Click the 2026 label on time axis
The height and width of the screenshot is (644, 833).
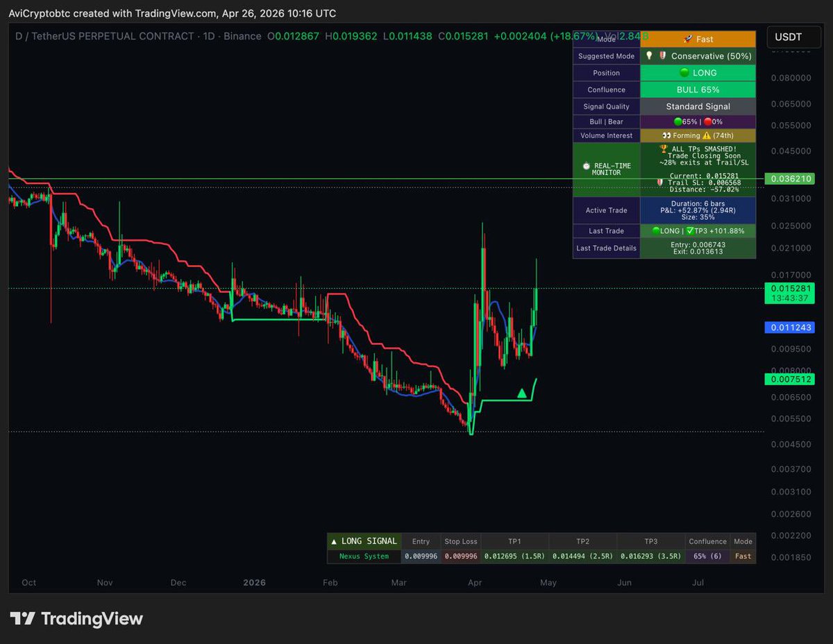point(254,583)
